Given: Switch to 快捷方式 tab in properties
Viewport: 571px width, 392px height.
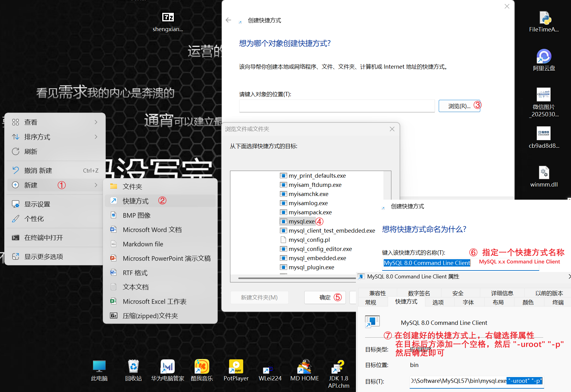Looking at the screenshot, I should click(x=406, y=302).
